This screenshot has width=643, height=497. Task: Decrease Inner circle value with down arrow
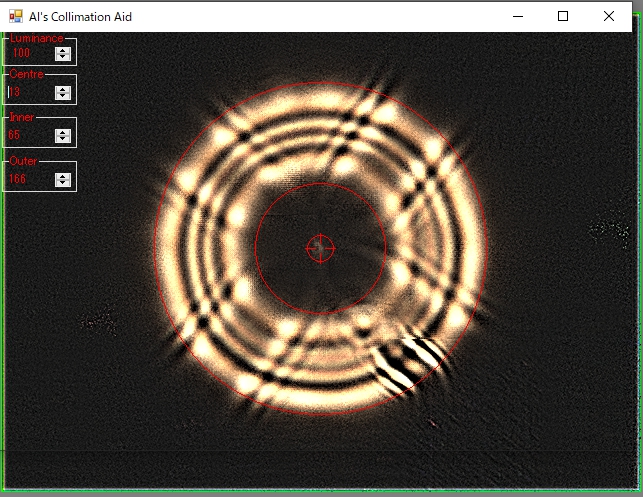[63, 139]
